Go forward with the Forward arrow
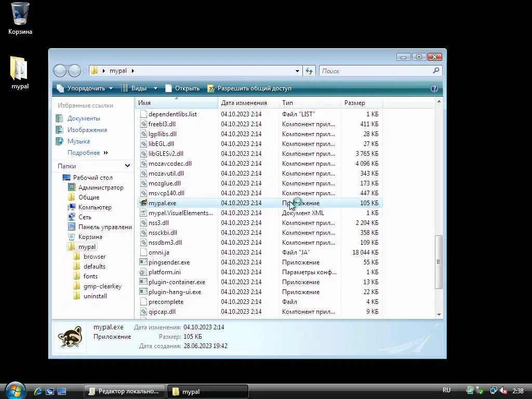532x399 pixels. 74,71
